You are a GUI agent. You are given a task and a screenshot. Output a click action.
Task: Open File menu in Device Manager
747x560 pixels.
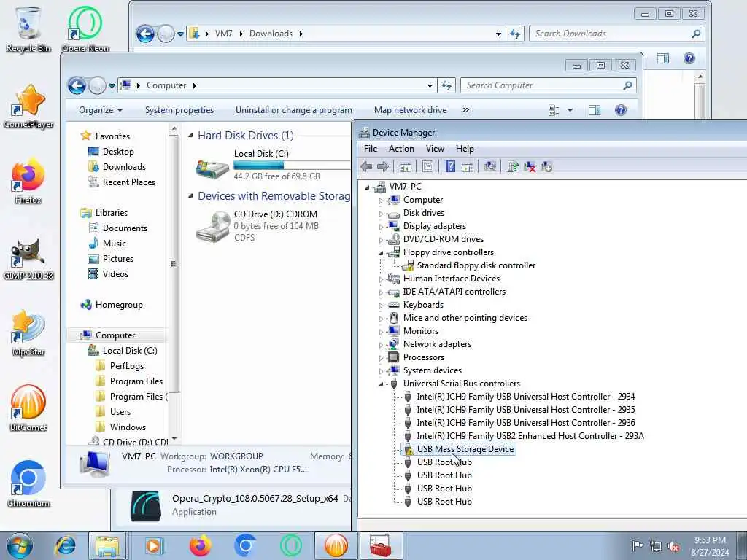[371, 149]
